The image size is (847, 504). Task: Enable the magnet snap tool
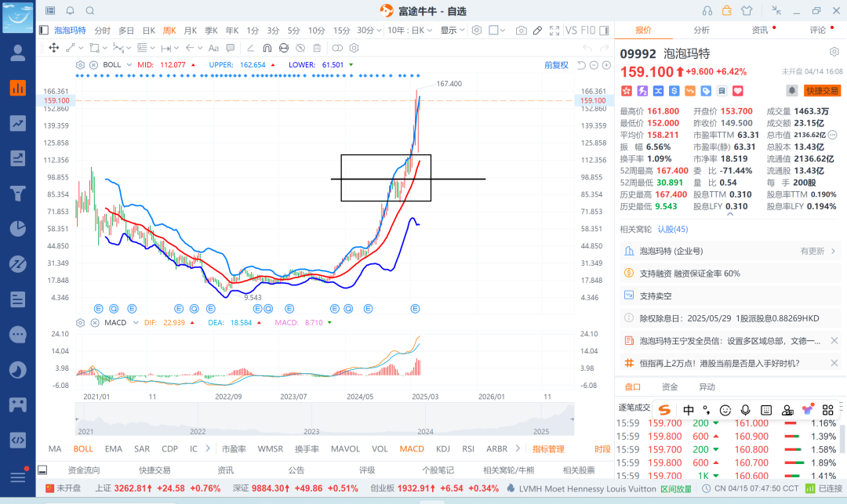tap(267, 48)
